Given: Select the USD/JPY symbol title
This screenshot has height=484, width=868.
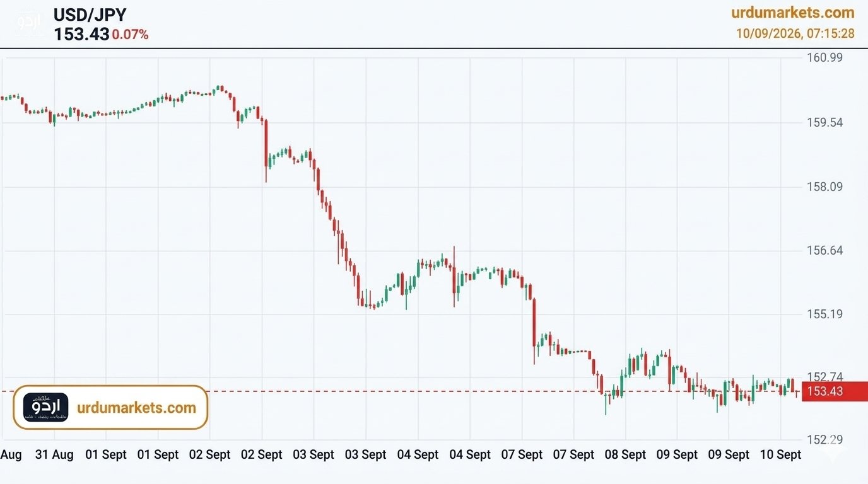Looking at the screenshot, I should point(90,14).
